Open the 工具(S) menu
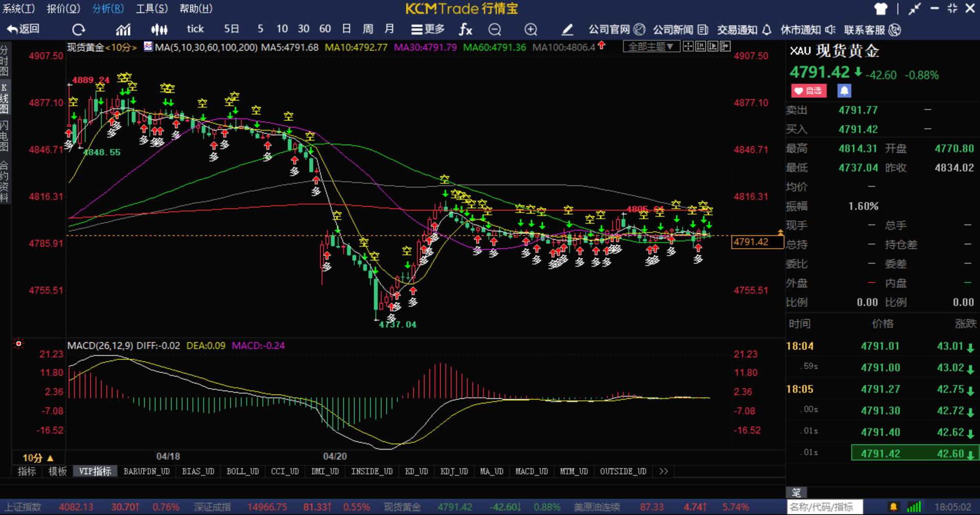This screenshot has height=515, width=980. [x=152, y=8]
